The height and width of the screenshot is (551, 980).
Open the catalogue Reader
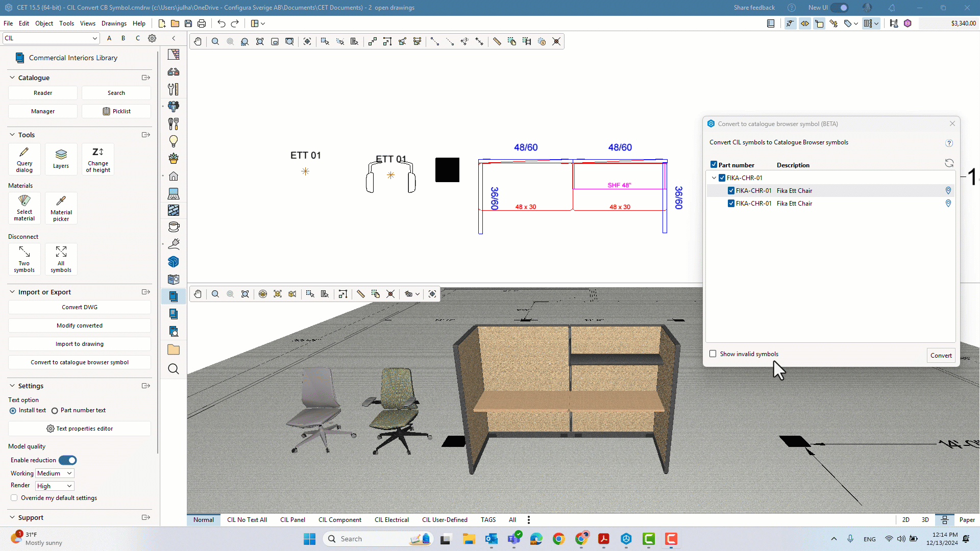tap(43, 93)
